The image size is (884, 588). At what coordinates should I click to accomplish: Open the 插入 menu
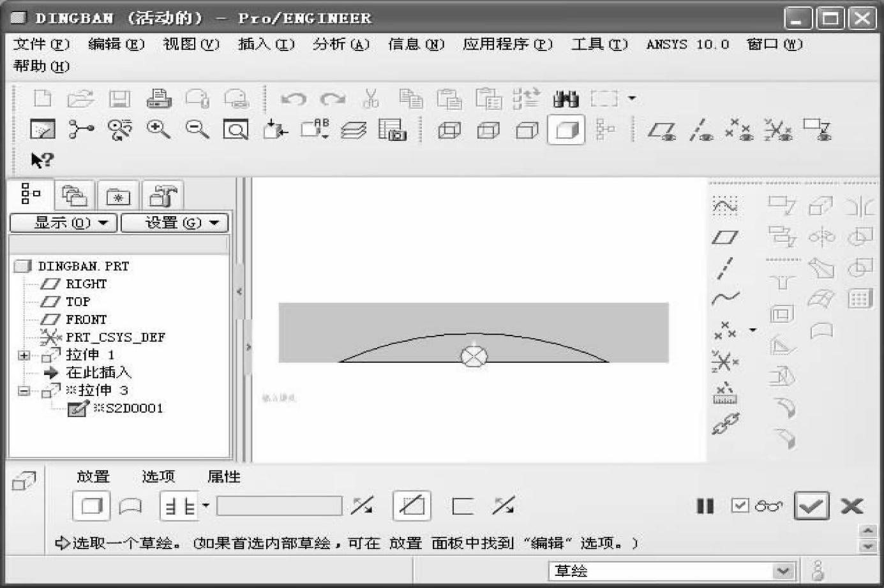click(x=266, y=44)
